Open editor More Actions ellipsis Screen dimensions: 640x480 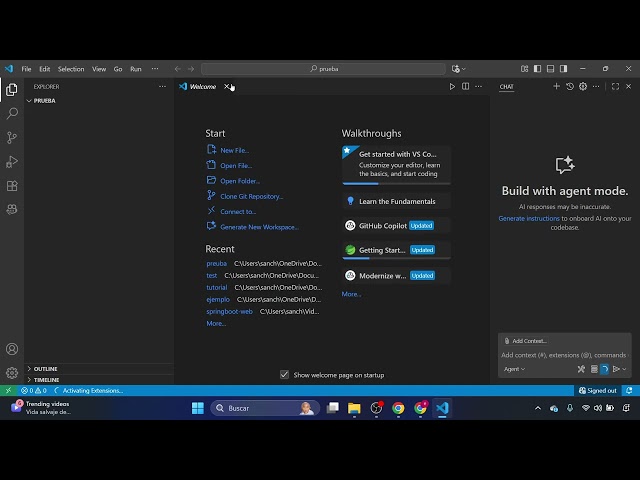pyautogui.click(x=478, y=87)
